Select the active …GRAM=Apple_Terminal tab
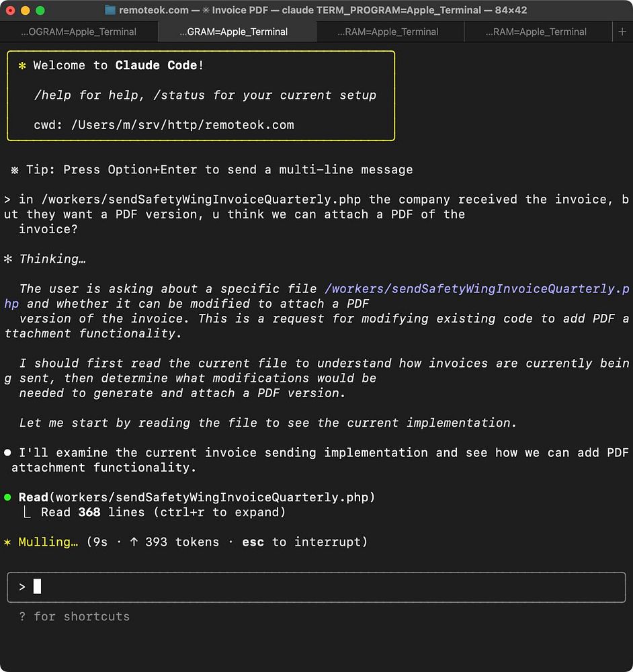The width and height of the screenshot is (633, 672). [234, 32]
